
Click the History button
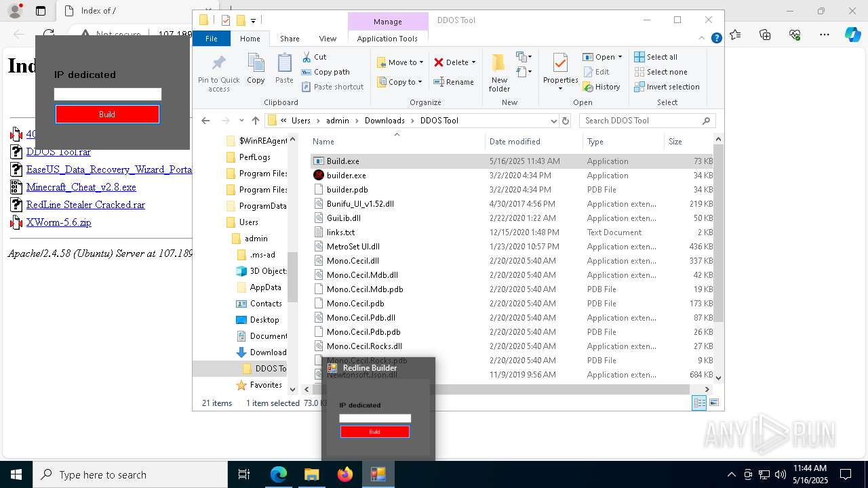click(x=601, y=87)
